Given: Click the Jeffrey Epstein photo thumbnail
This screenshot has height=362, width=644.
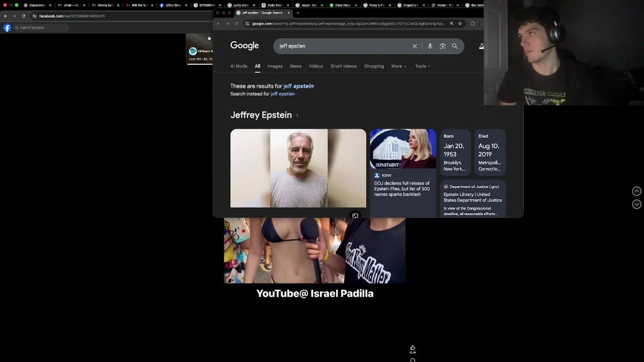Looking at the screenshot, I should coord(298,168).
